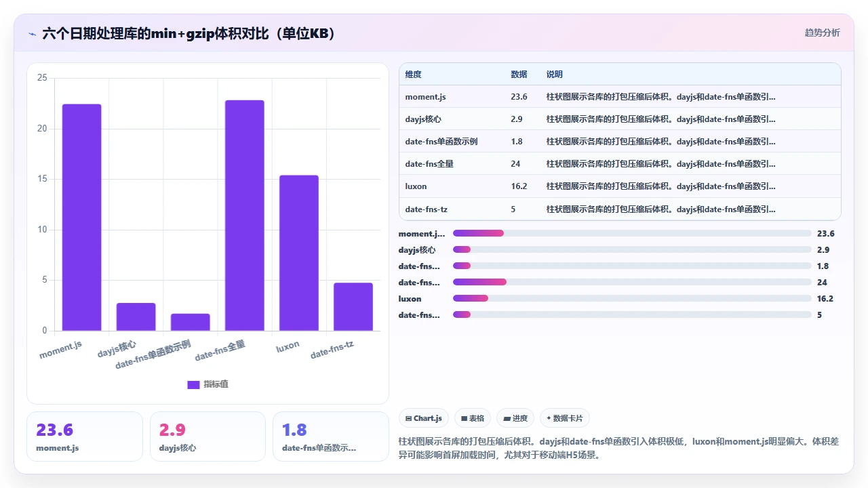Click the 维度 column header

pyautogui.click(x=413, y=75)
